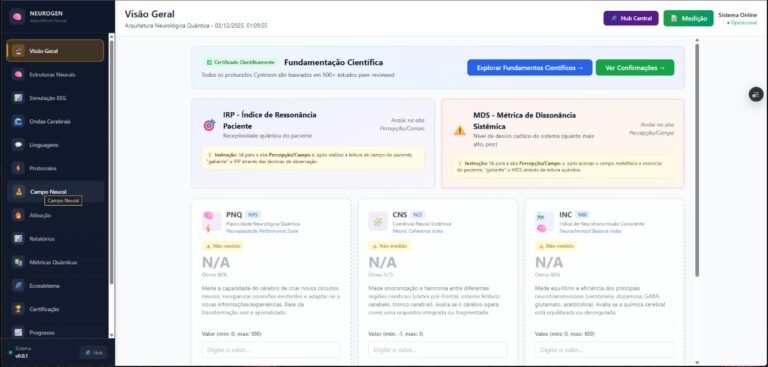Click the MDS warning triangle icon
Image resolution: width=768 pixels, height=367 pixels.
click(459, 130)
